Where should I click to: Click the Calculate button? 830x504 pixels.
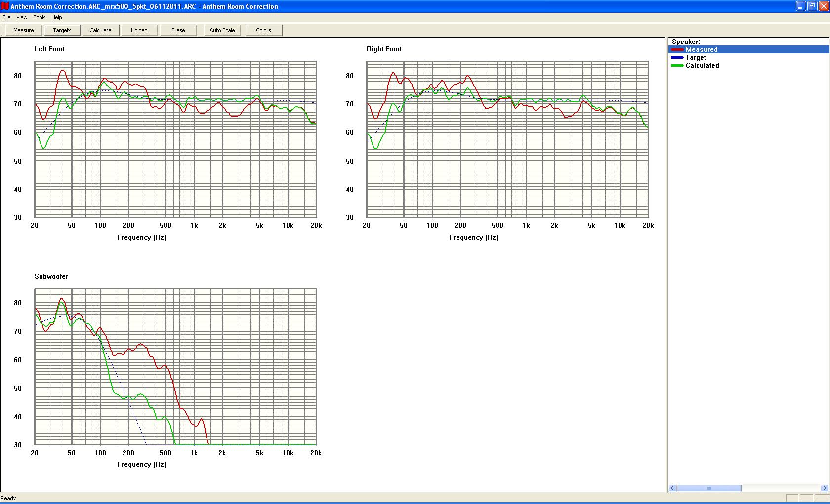(x=100, y=30)
